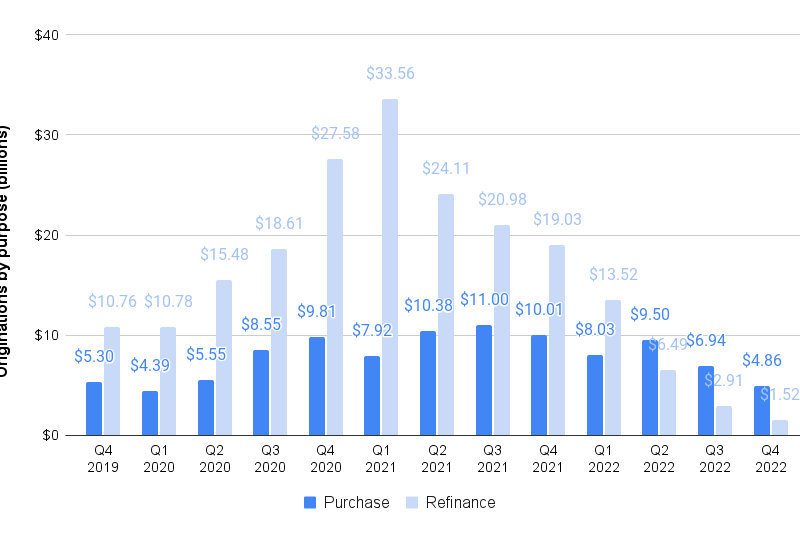
Task: Select the $33.56 data label
Action: click(x=390, y=73)
